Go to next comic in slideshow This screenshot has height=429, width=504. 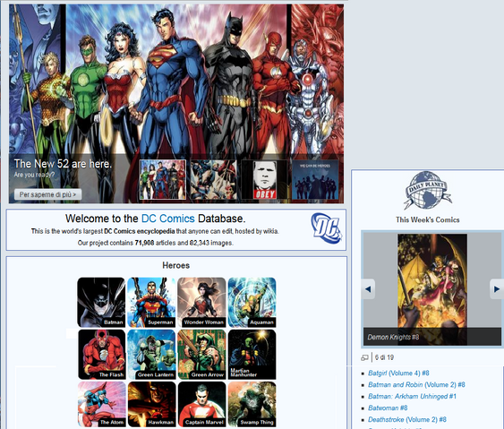[x=497, y=288]
